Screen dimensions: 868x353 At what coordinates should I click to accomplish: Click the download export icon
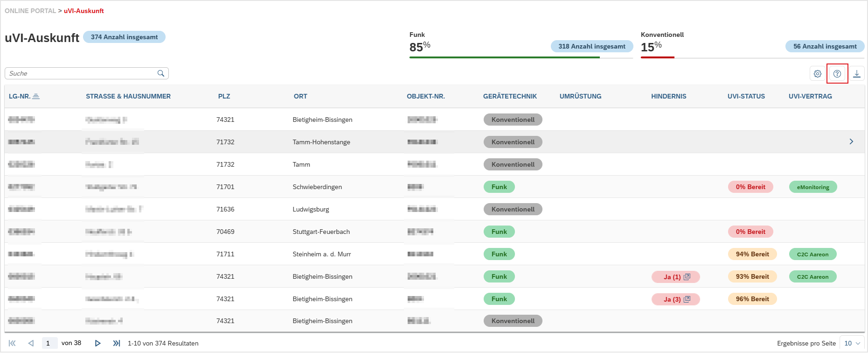(857, 74)
